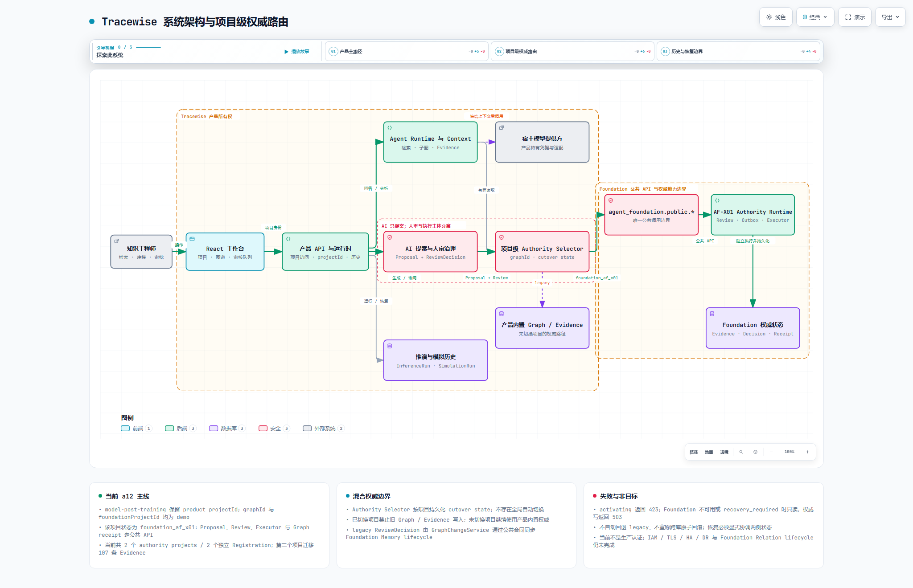Toggle the 数据库 legend filter
913x588 pixels.
click(227, 429)
